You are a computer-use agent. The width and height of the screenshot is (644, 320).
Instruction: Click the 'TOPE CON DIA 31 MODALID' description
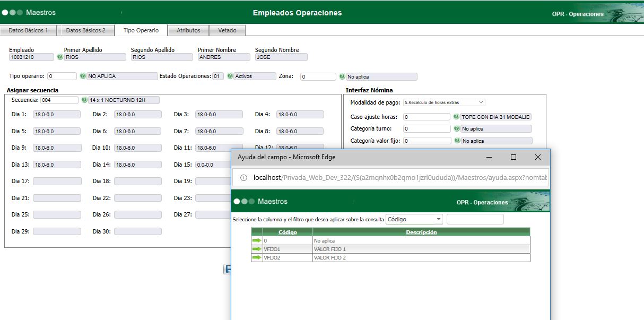click(496, 117)
